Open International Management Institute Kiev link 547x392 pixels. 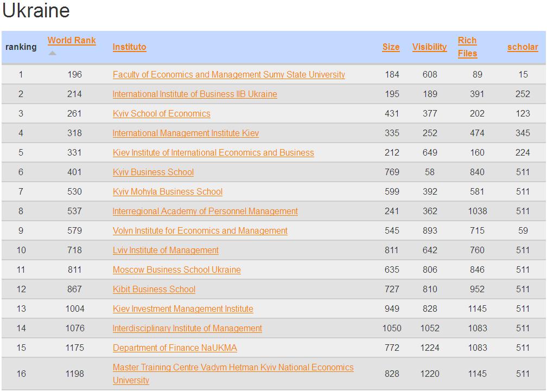pyautogui.click(x=186, y=133)
